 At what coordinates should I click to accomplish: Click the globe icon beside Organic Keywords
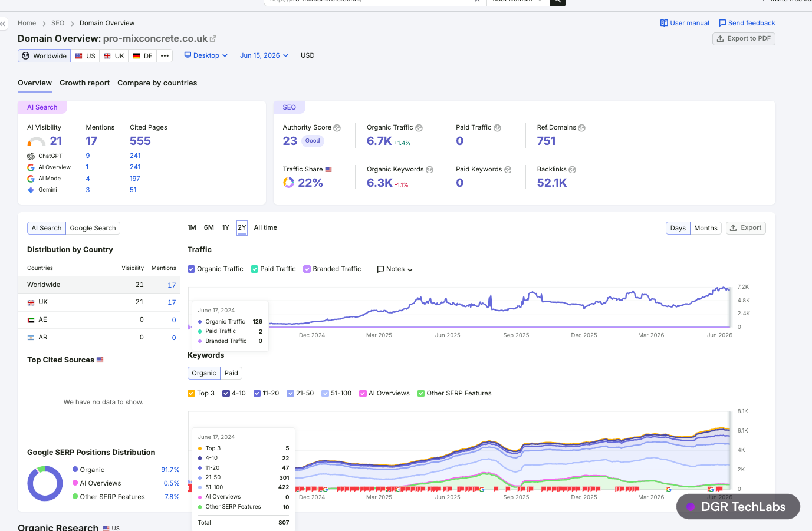(x=430, y=170)
